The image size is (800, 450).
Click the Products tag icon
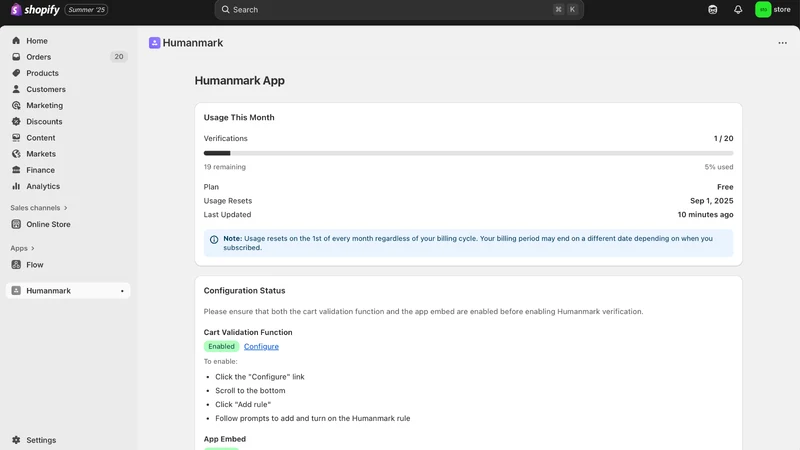pos(16,73)
